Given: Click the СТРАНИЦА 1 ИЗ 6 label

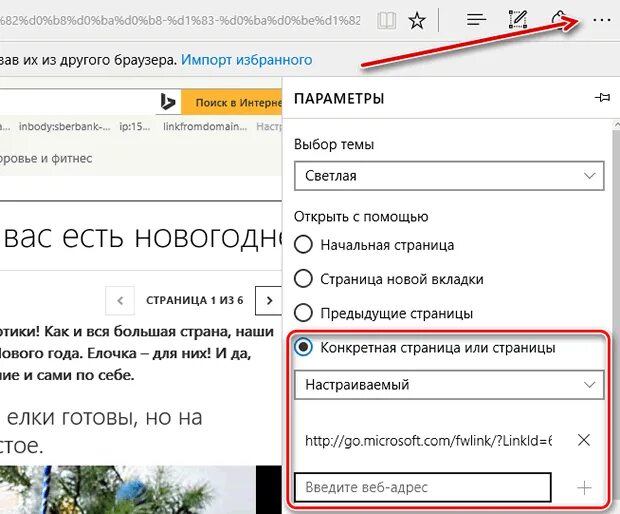Looking at the screenshot, I should 195,300.
